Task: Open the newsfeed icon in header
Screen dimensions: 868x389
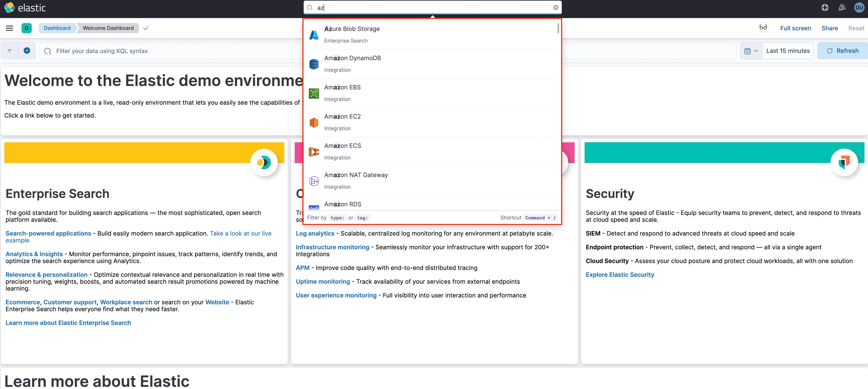Action: point(842,8)
